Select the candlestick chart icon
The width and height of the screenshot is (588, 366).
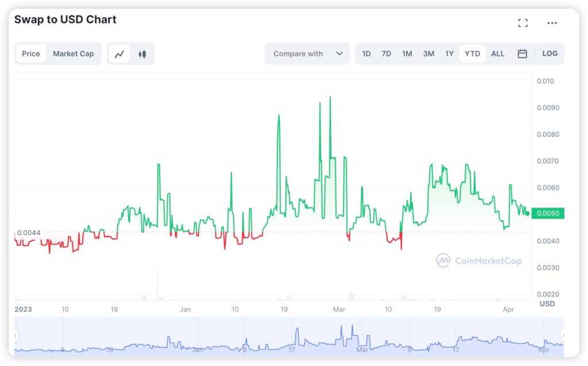[142, 53]
